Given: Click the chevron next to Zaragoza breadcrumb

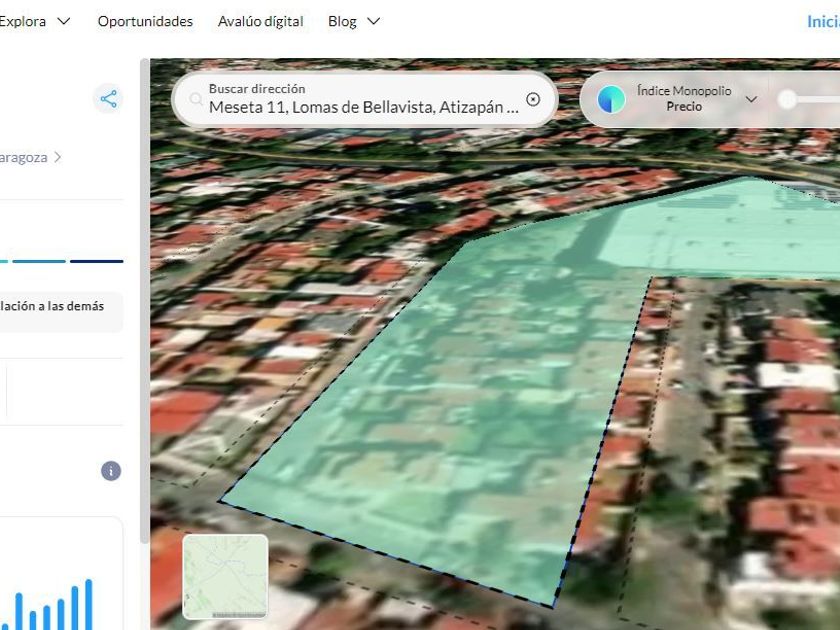Looking at the screenshot, I should pyautogui.click(x=58, y=157).
